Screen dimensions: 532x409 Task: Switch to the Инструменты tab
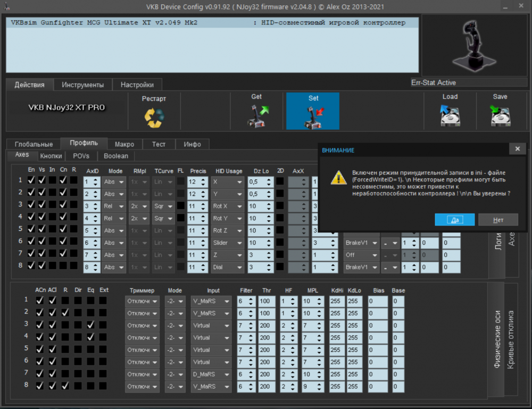pyautogui.click(x=82, y=85)
